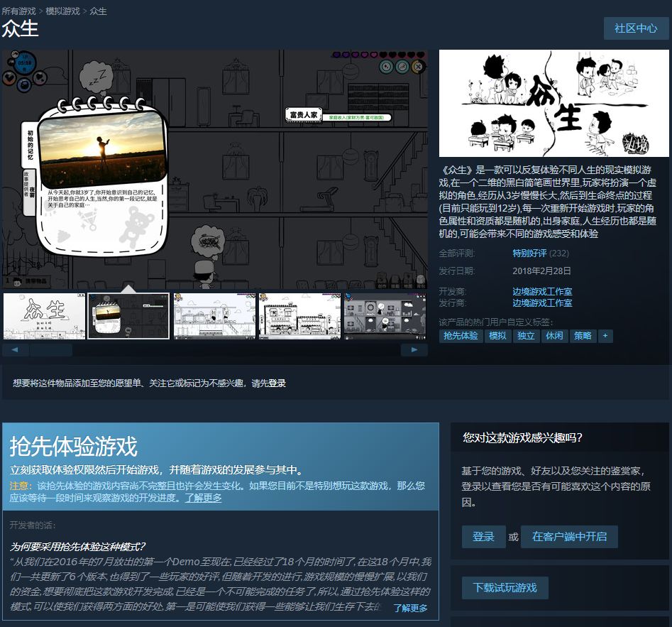The height and width of the screenshot is (627, 672).
Task: Click the 您对这款游戏感兴趣吗? heading
Action: [x=522, y=437]
